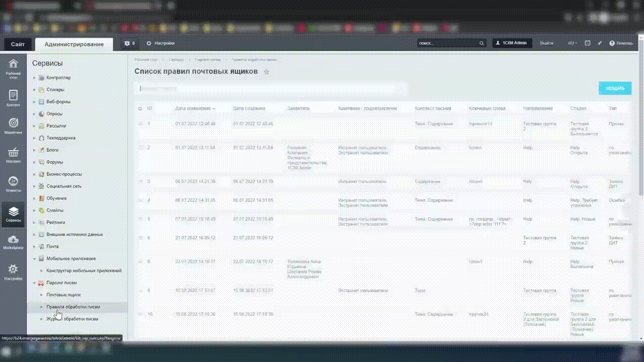
Task: Open the Магазин basket section
Action: click(13, 155)
